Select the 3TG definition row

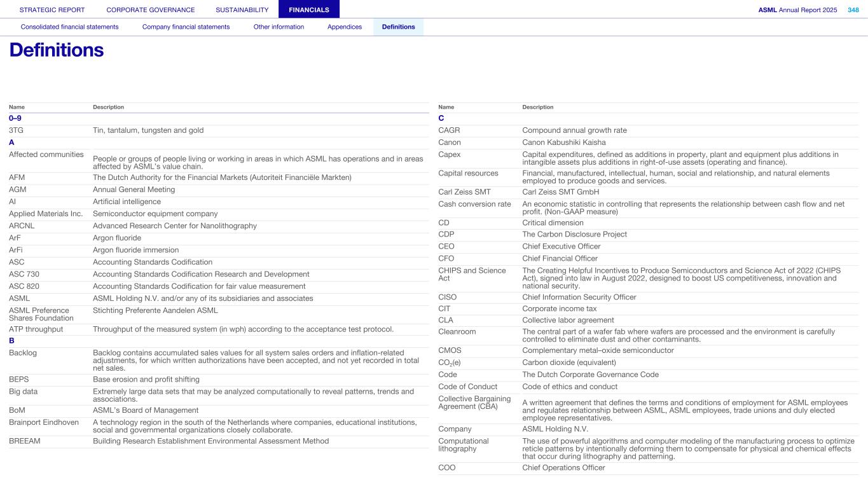point(17,130)
